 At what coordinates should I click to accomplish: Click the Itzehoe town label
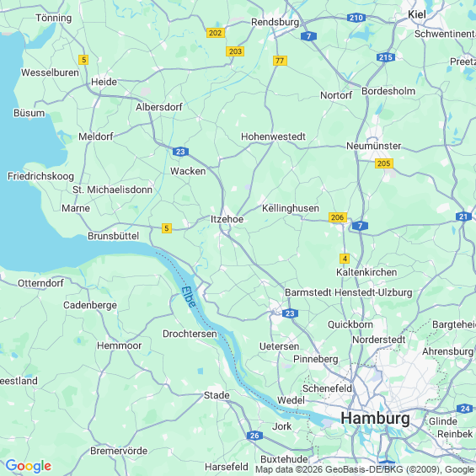click(x=227, y=219)
